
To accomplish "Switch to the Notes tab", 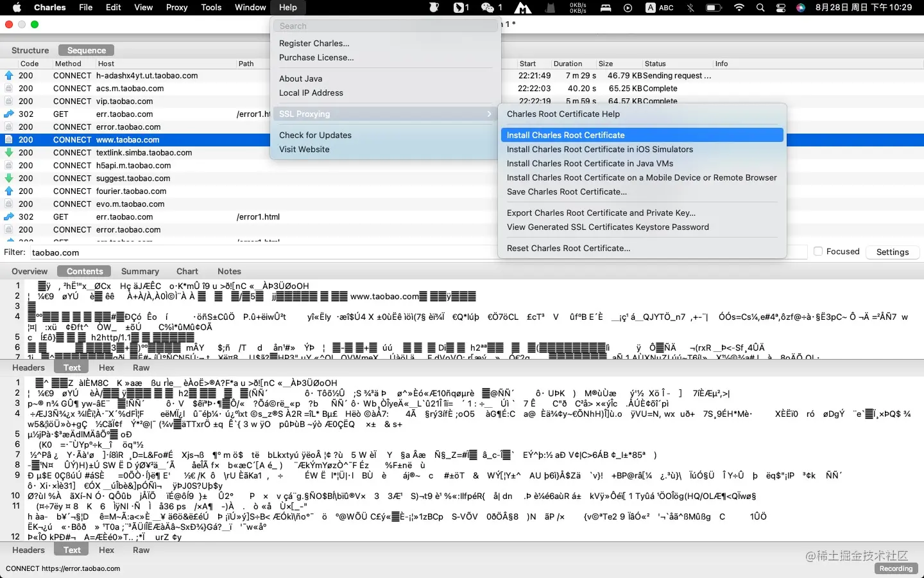I will (x=229, y=271).
